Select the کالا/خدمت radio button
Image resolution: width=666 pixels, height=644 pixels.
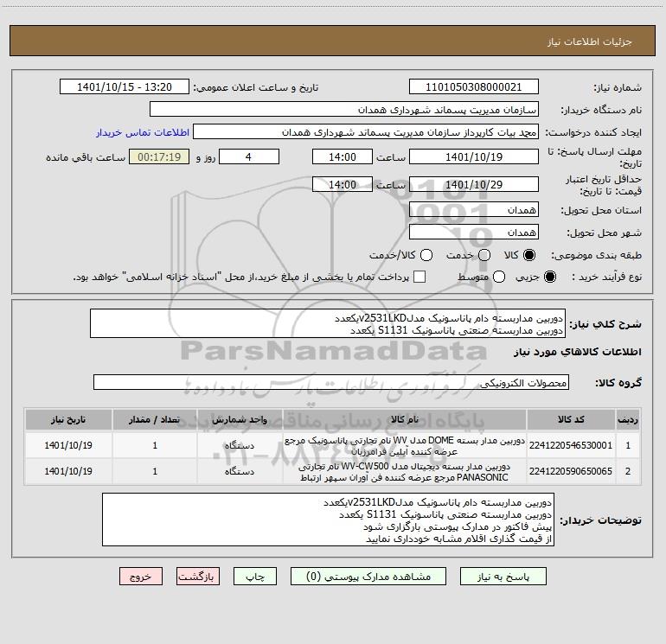pos(426,255)
